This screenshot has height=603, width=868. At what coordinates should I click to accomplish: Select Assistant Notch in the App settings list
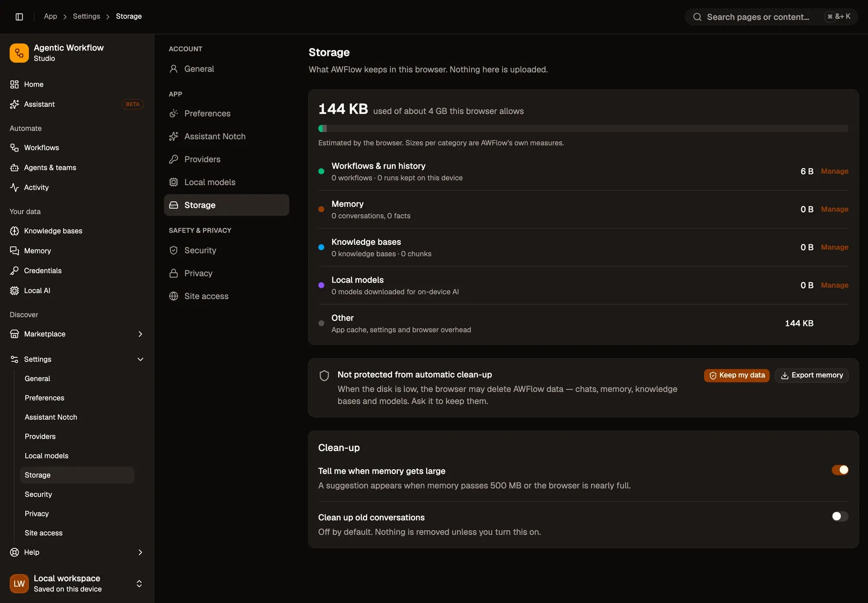tap(227, 136)
